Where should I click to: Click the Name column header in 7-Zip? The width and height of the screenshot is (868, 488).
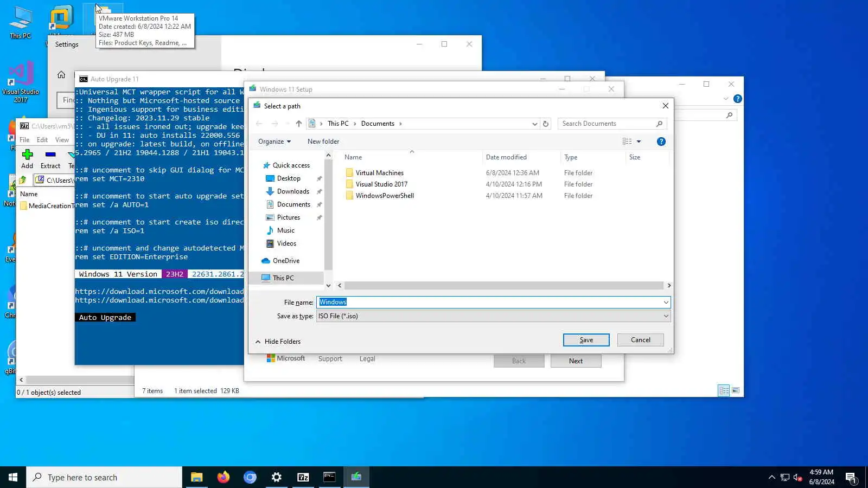(x=29, y=194)
